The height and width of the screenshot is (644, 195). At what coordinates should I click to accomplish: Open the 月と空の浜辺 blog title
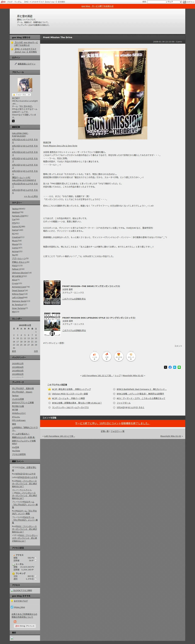[24, 16]
